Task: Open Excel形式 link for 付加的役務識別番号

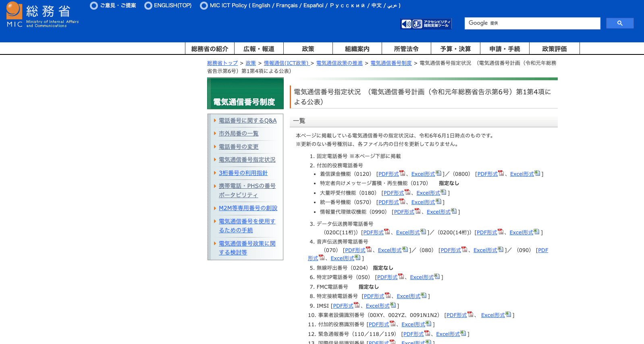Action: tap(413, 325)
